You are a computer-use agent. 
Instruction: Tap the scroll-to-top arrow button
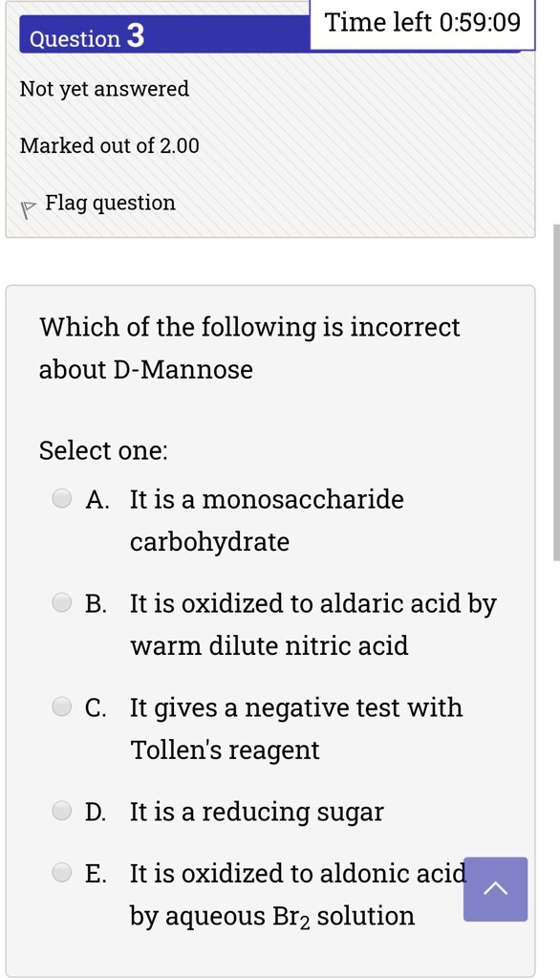tap(496, 889)
